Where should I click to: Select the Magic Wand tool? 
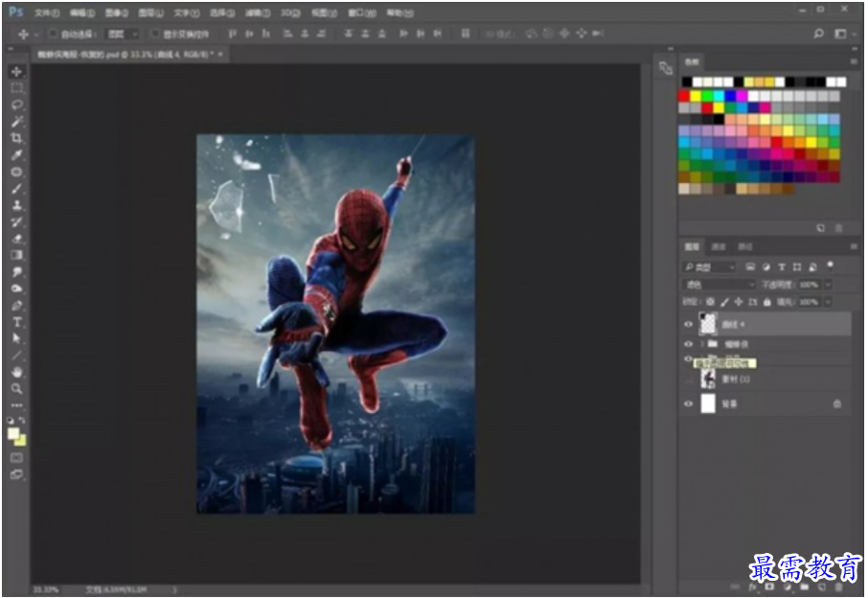(16, 122)
